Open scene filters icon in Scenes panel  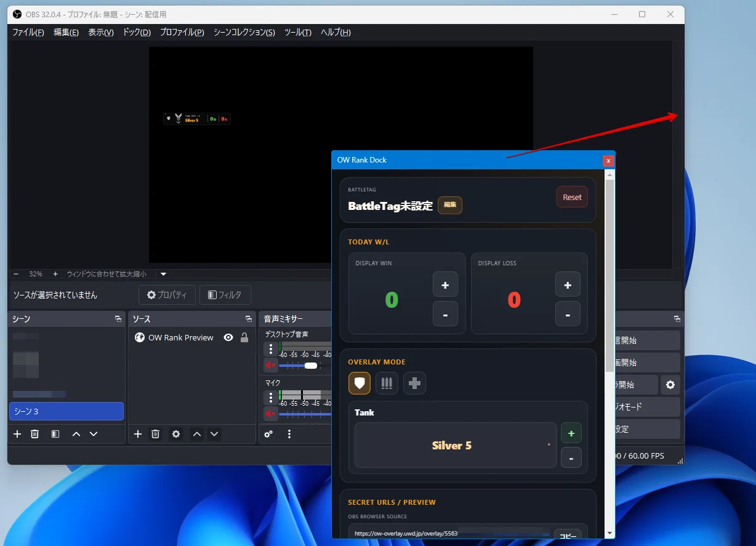point(55,434)
